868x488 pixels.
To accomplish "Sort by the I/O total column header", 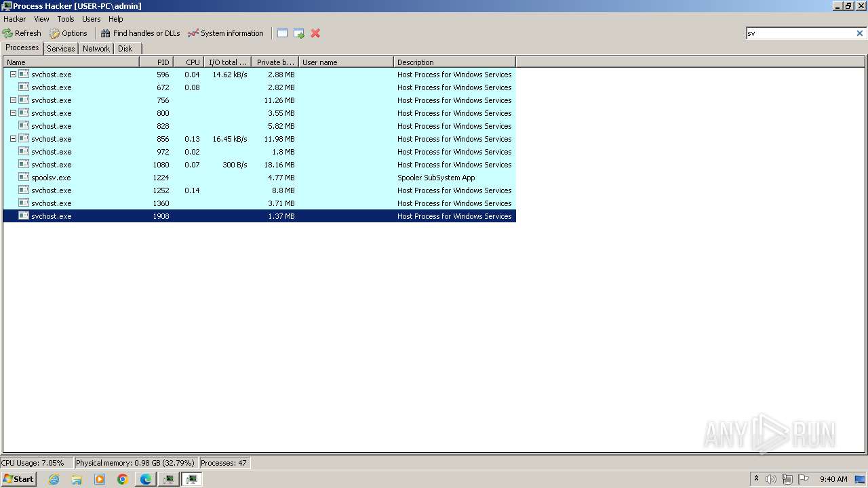I will pyautogui.click(x=227, y=62).
